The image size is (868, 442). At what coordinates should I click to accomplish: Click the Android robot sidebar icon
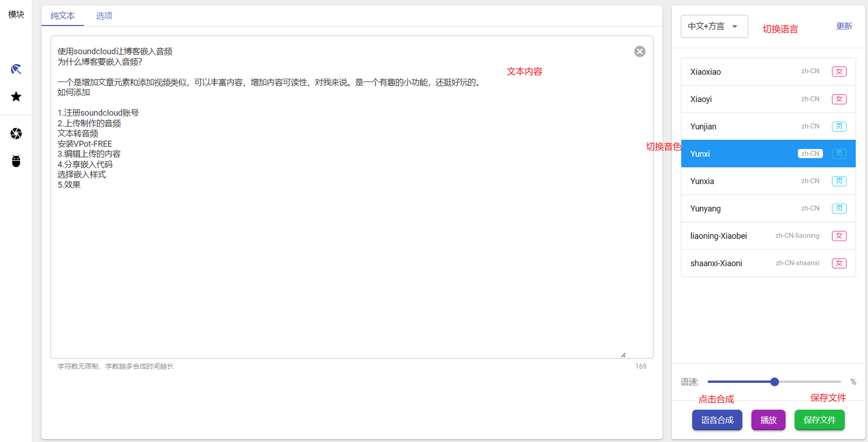(x=16, y=161)
